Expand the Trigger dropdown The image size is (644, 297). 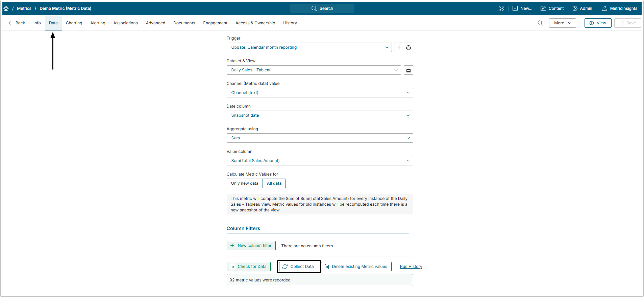[x=309, y=47]
